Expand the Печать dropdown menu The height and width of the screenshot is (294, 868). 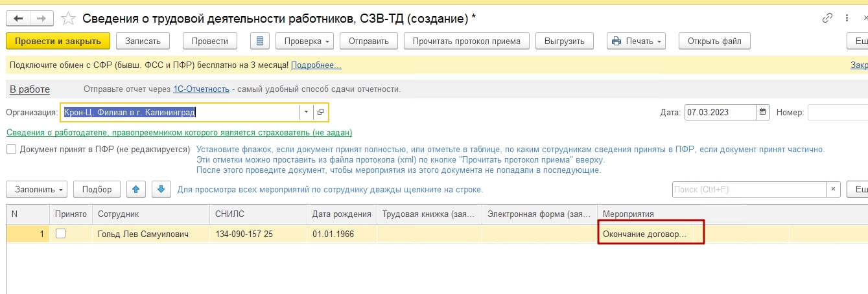pos(636,41)
